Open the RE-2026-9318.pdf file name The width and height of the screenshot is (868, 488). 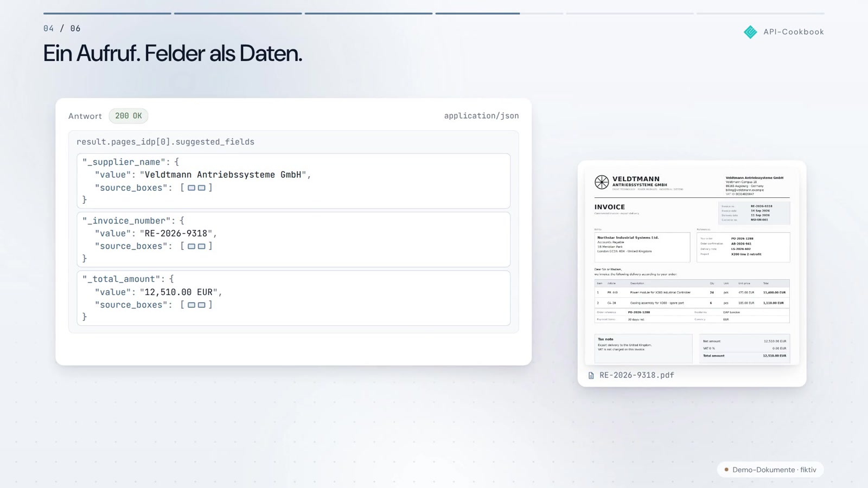(637, 375)
